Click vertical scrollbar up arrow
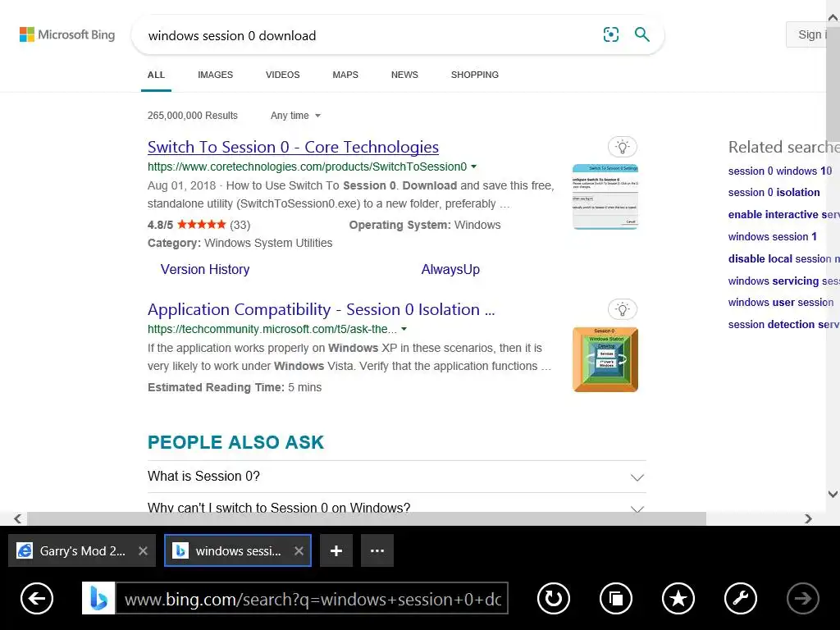 click(833, 18)
